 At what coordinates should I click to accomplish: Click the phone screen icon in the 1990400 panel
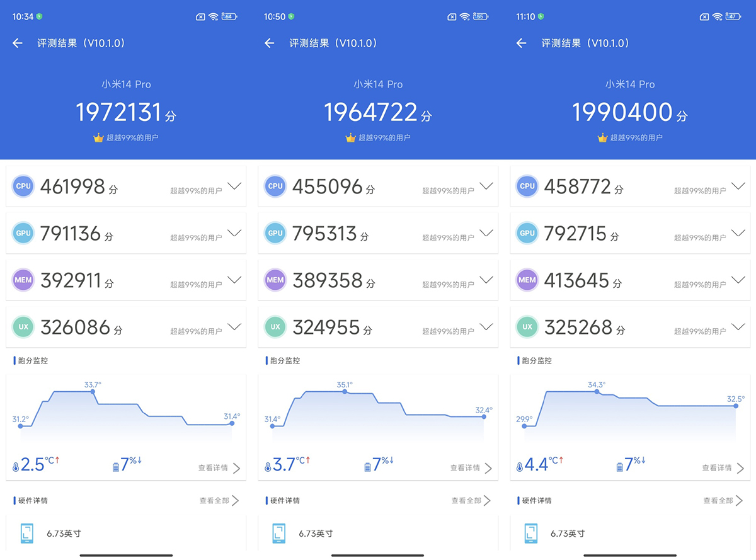pyautogui.click(x=531, y=533)
